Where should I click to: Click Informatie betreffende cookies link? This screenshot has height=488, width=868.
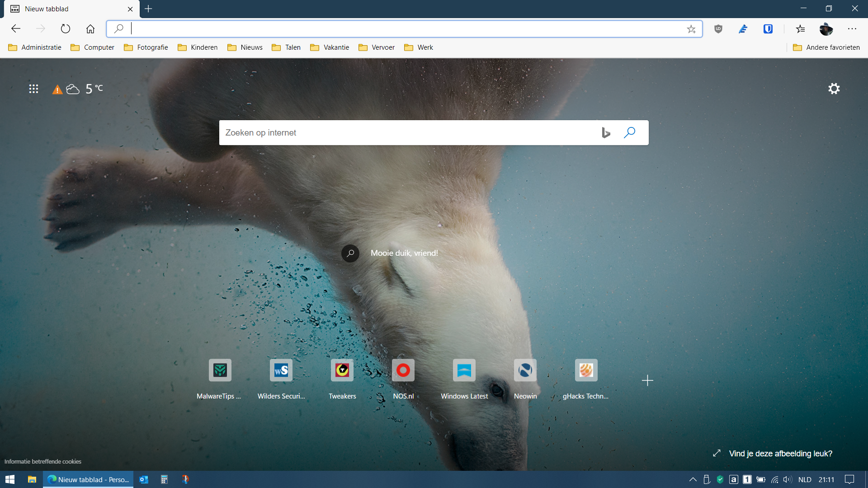tap(43, 461)
